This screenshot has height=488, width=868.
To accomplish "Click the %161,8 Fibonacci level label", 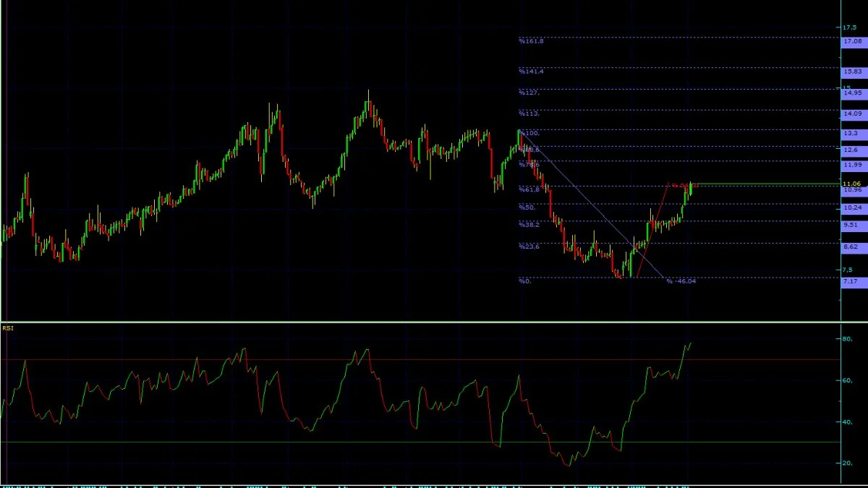I will point(530,41).
